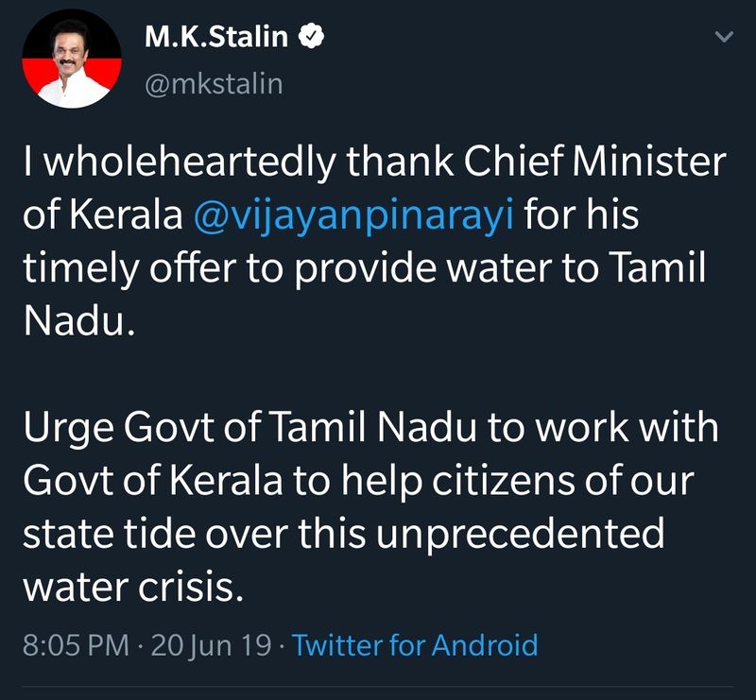Click the blue verified badge beside M.K.Stalin
Screen dimensions: 756x700
[x=314, y=39]
